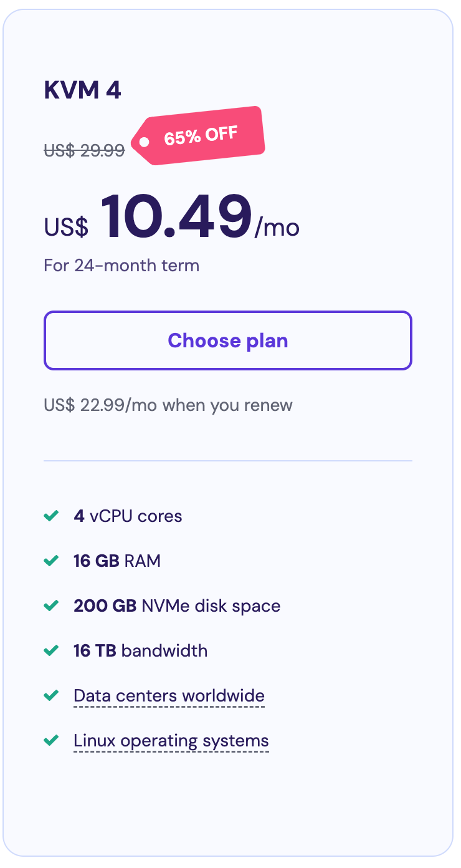461x868 pixels.
Task: Click the US$ 22.99/mo renewal notice
Action: point(168,405)
